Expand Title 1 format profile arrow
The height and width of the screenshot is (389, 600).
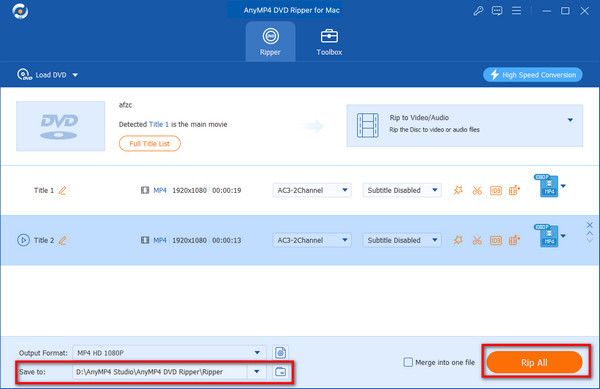(563, 186)
